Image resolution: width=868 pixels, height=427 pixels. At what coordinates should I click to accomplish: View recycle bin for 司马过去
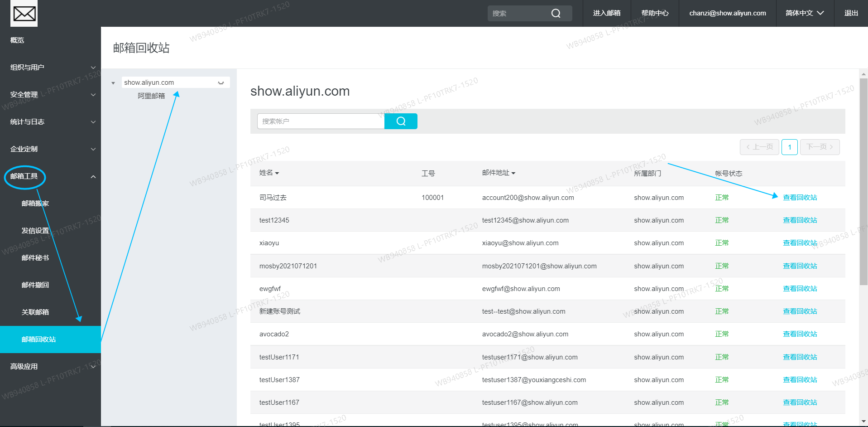click(800, 198)
